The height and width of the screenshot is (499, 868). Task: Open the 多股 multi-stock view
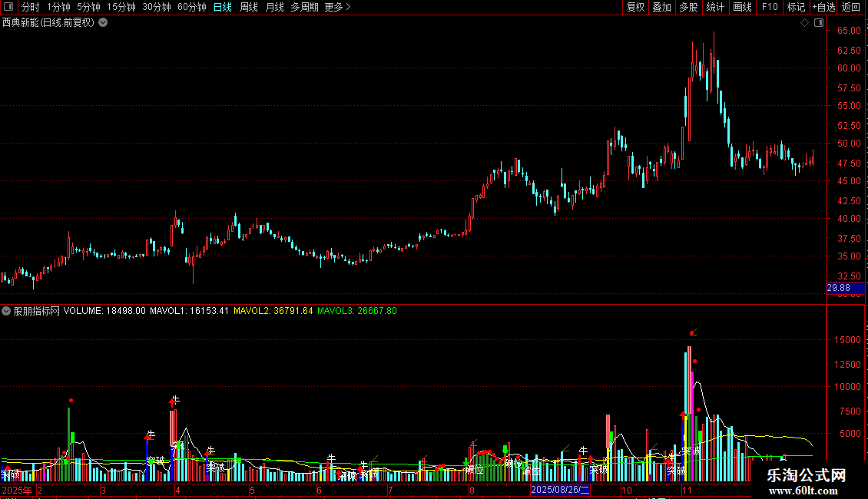pos(689,7)
